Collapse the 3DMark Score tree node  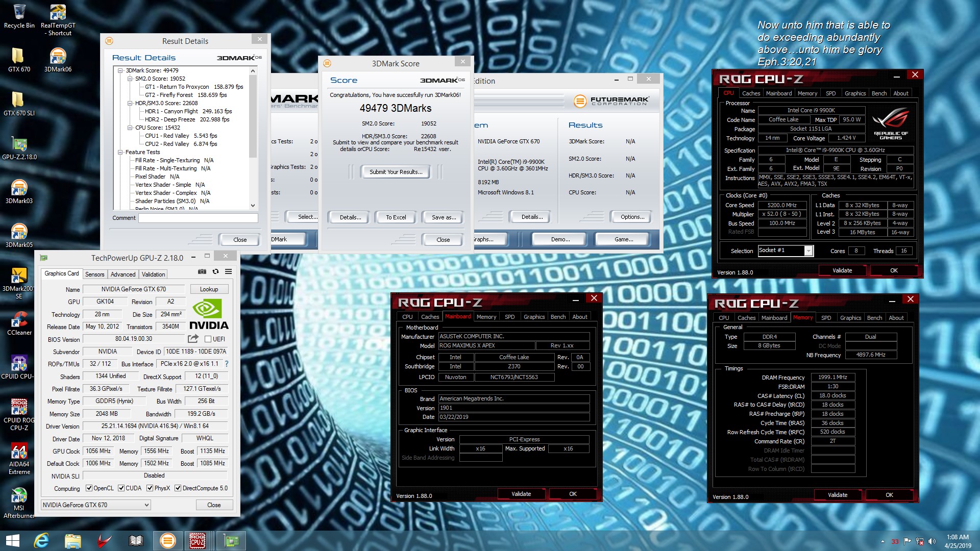pyautogui.click(x=120, y=70)
